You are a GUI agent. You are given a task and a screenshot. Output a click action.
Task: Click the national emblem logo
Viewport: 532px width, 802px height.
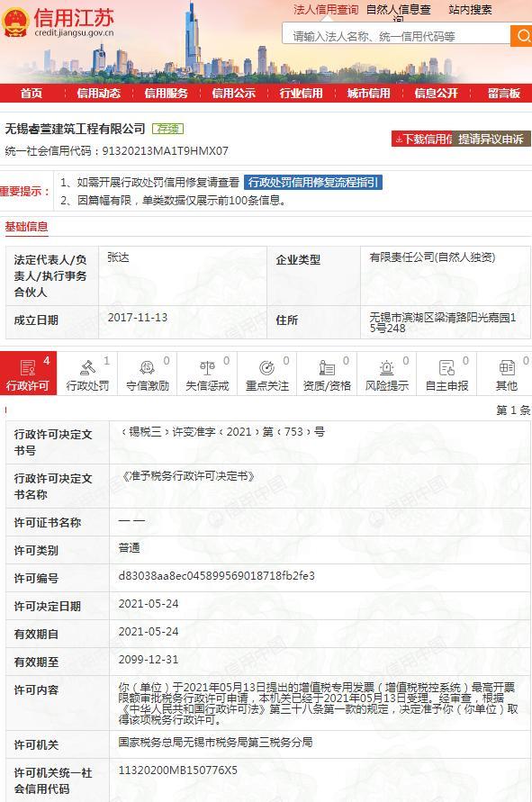[15, 23]
